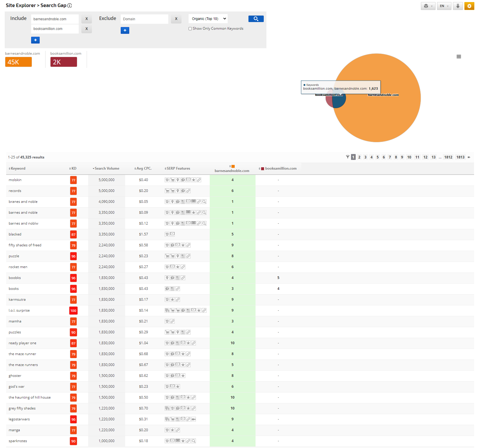This screenshot has width=477, height=448.
Task: Add another Include domain with plus button
Action: 35,40
